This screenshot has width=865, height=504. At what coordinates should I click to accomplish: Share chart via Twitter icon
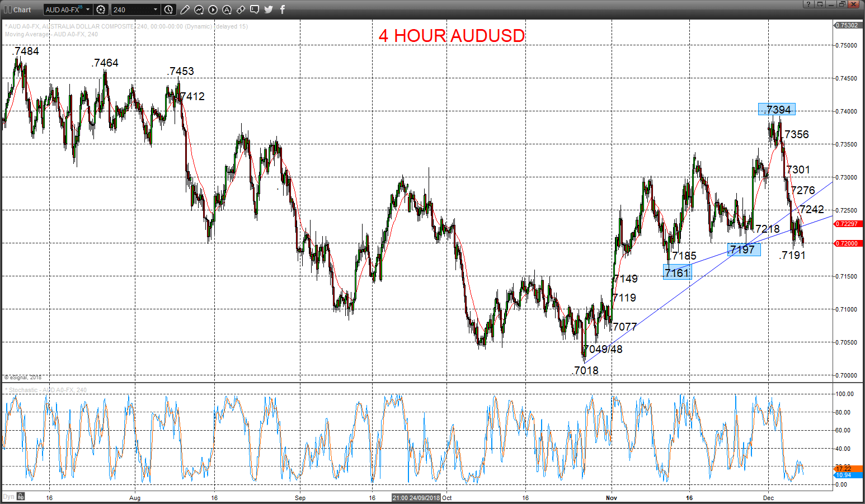coord(269,10)
